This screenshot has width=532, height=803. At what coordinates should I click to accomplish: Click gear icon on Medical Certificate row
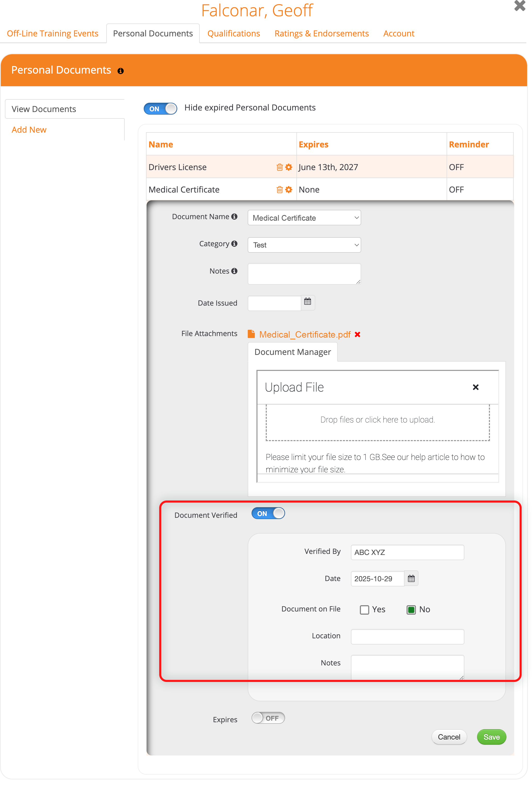pyautogui.click(x=289, y=190)
